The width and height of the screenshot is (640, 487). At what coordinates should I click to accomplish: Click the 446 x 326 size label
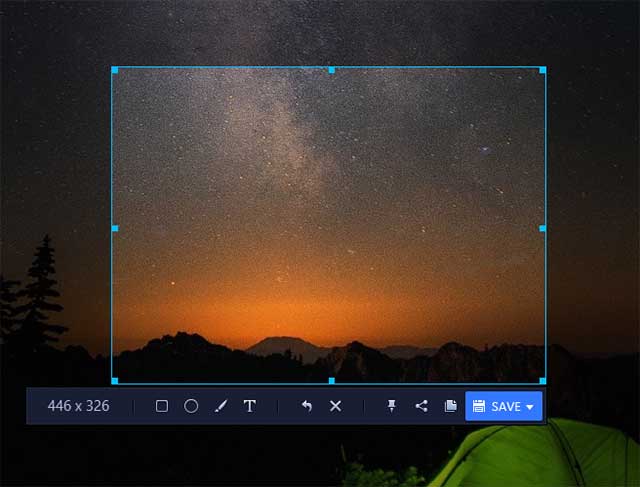78,406
